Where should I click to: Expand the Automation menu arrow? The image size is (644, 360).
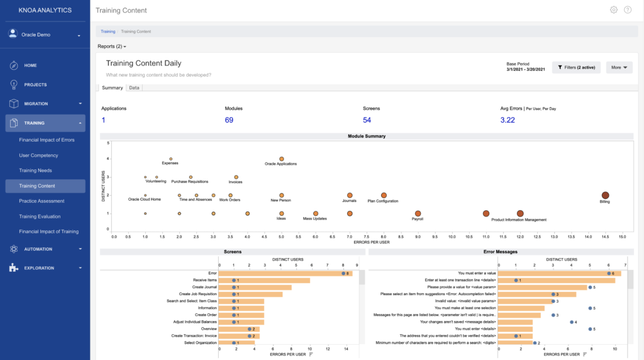[80, 249]
